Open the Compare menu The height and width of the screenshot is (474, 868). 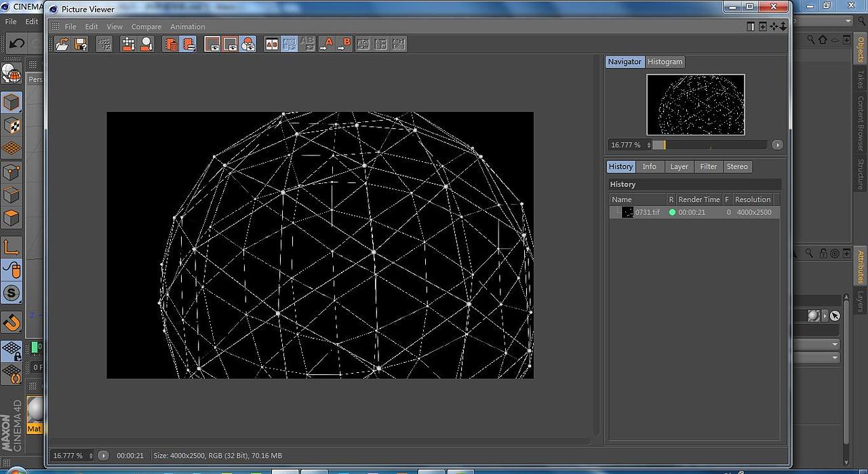(x=146, y=26)
